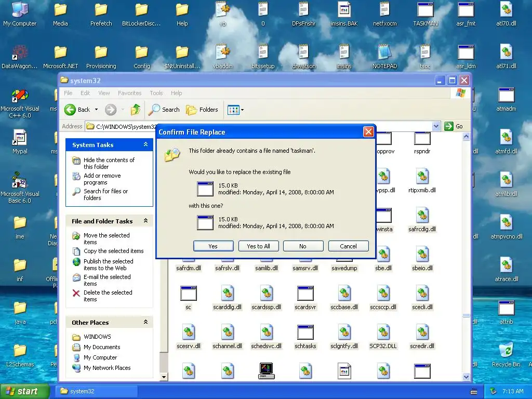Select the Recycle Bin desktop icon

tap(506, 350)
